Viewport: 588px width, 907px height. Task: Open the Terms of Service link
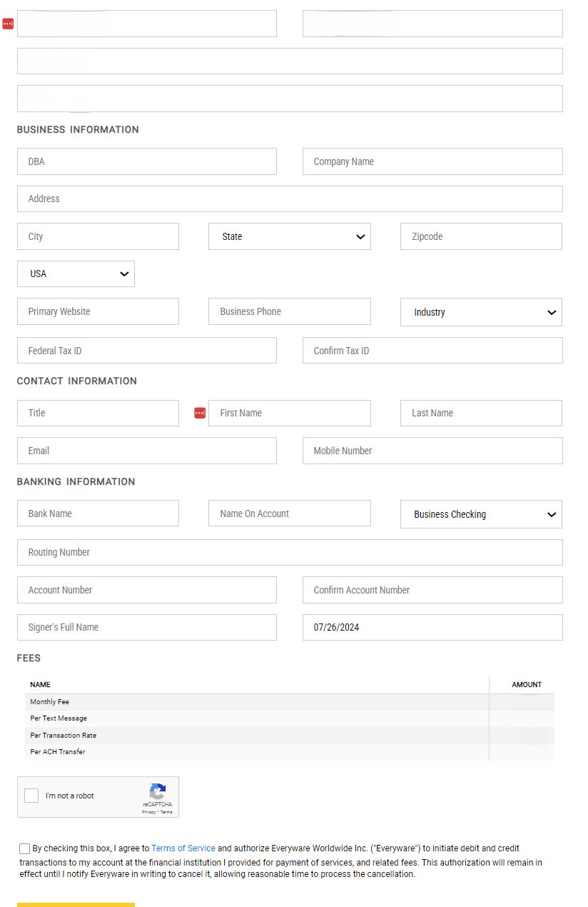183,848
